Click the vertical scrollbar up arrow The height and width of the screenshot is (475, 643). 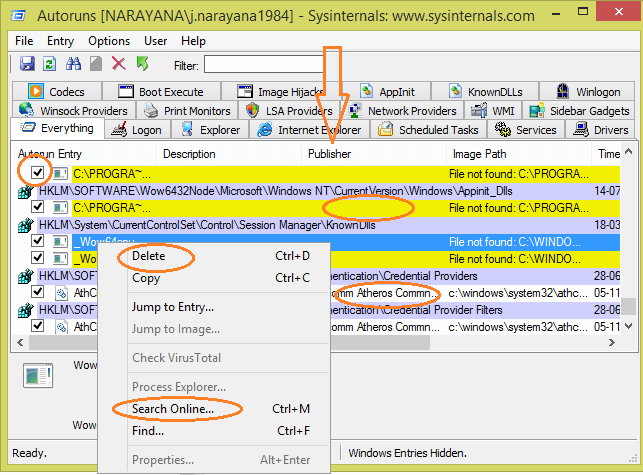click(x=629, y=151)
